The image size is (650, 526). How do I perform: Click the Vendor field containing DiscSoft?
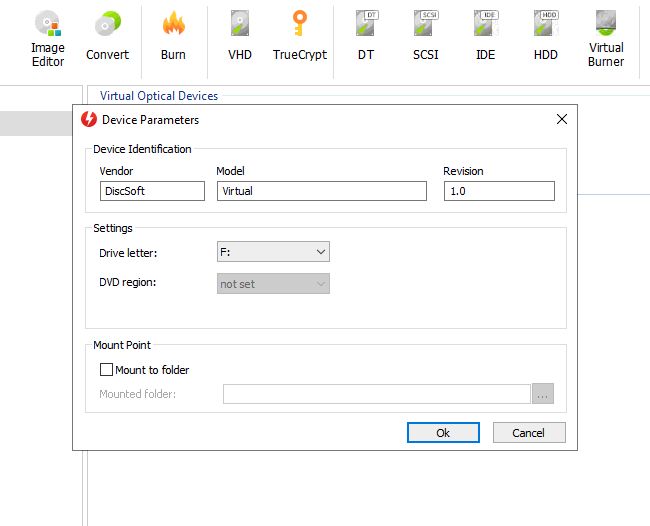click(152, 191)
